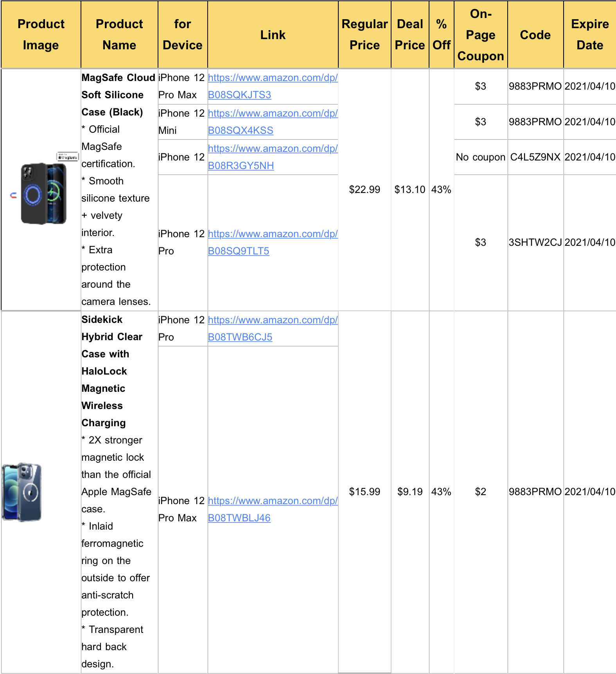Select code 3SHTW2CJ cell
The width and height of the screenshot is (616, 674).
(x=535, y=242)
